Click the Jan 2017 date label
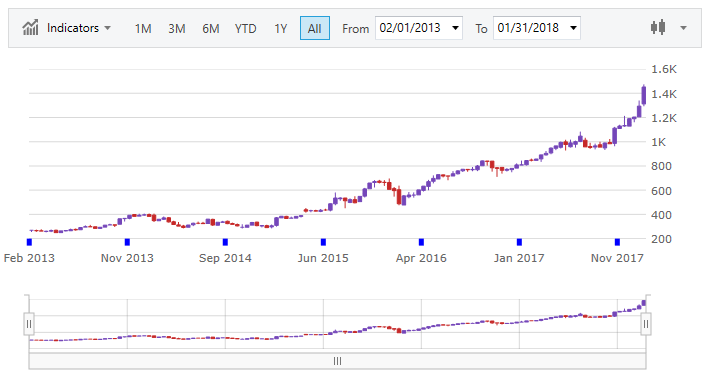The height and width of the screenshot is (379, 707). click(519, 258)
